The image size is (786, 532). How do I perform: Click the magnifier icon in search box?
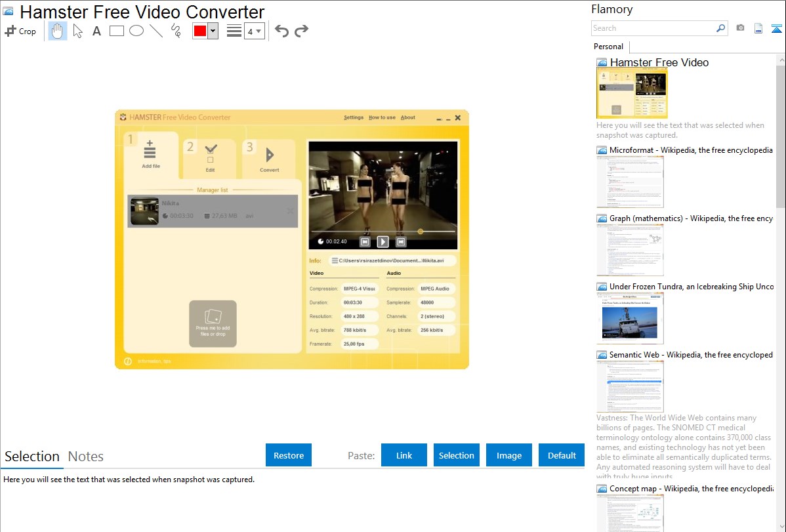[720, 28]
